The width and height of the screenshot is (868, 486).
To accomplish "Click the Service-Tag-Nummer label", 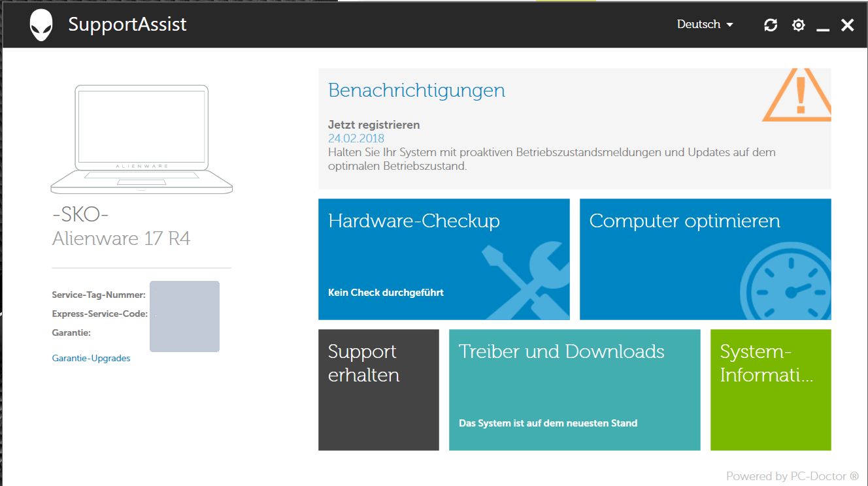I will [99, 295].
